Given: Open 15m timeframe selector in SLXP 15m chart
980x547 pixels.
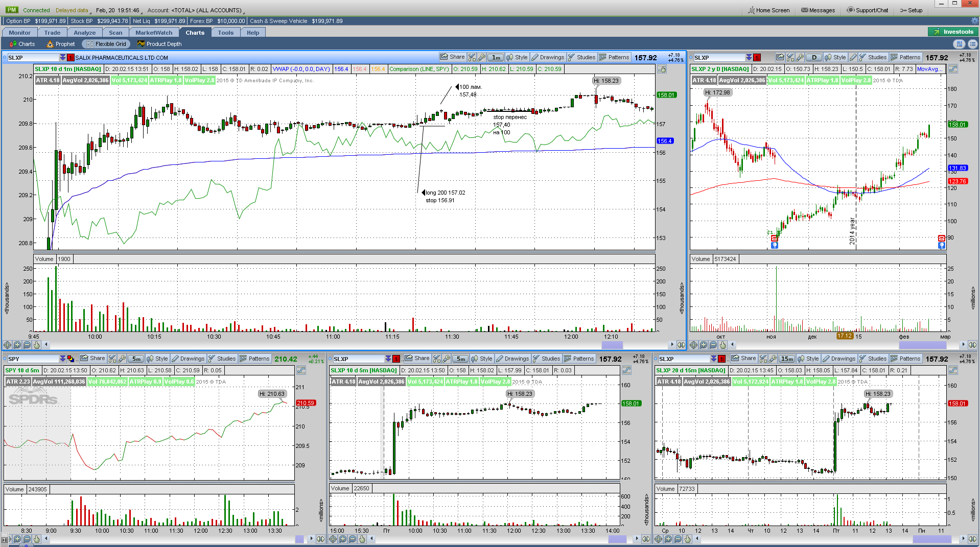Looking at the screenshot, I should pyautogui.click(x=787, y=359).
